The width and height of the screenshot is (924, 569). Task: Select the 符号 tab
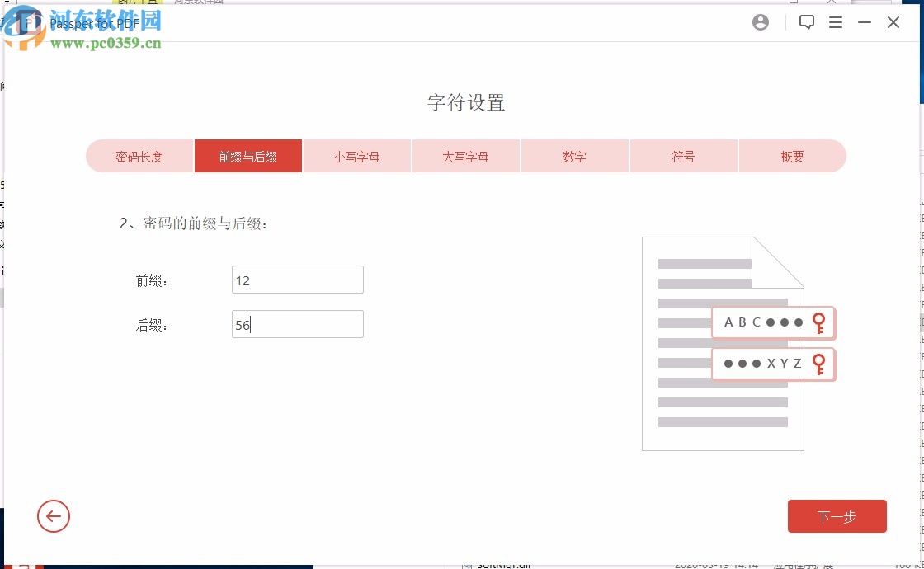(683, 155)
